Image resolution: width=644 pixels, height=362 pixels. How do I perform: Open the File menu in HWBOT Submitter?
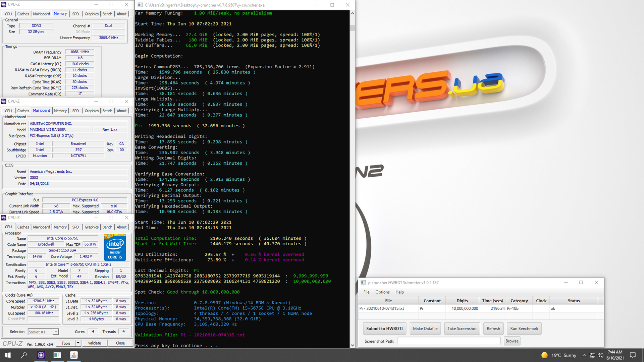tap(366, 292)
